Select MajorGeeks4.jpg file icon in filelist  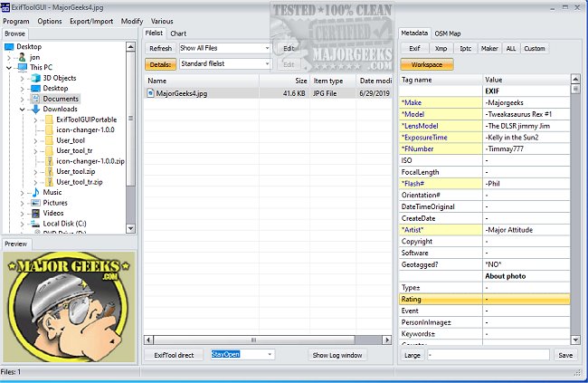coord(151,93)
